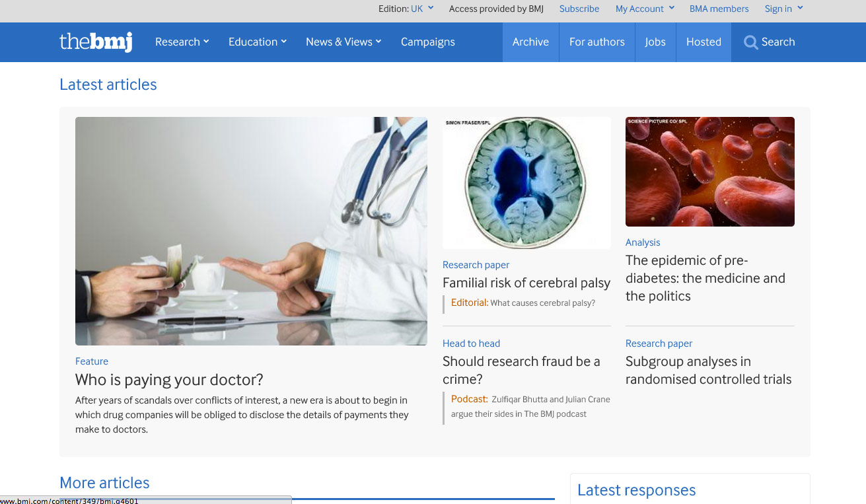The height and width of the screenshot is (504, 866).
Task: Open the BMA members link
Action: point(719,9)
